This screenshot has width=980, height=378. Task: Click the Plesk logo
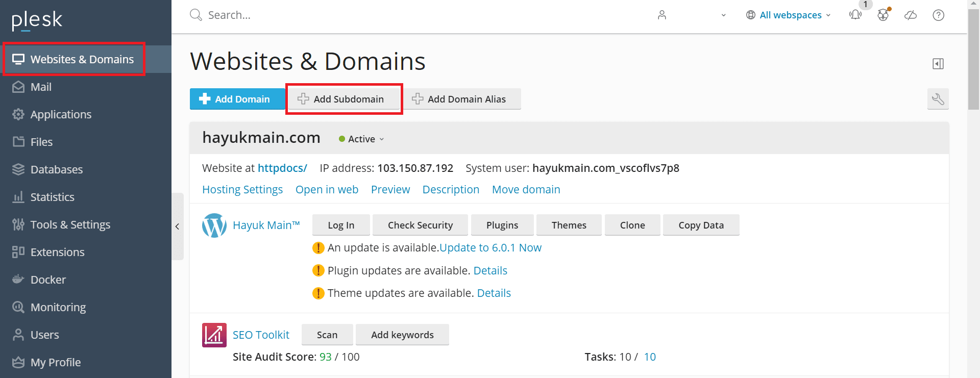click(37, 20)
